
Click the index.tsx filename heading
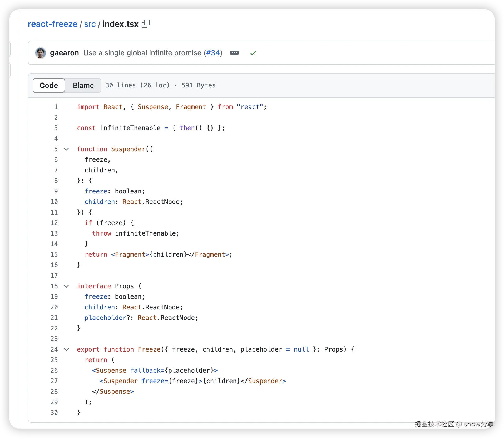coord(120,24)
